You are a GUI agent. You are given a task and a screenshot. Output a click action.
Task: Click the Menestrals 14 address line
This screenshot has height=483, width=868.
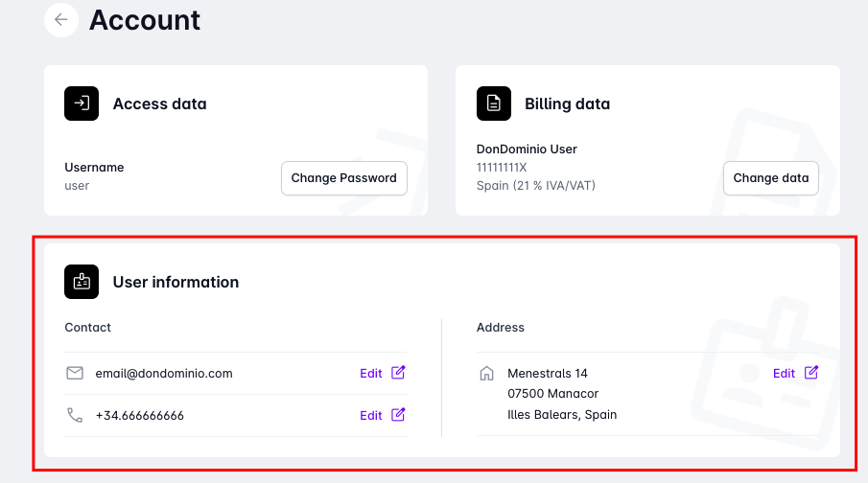click(548, 374)
